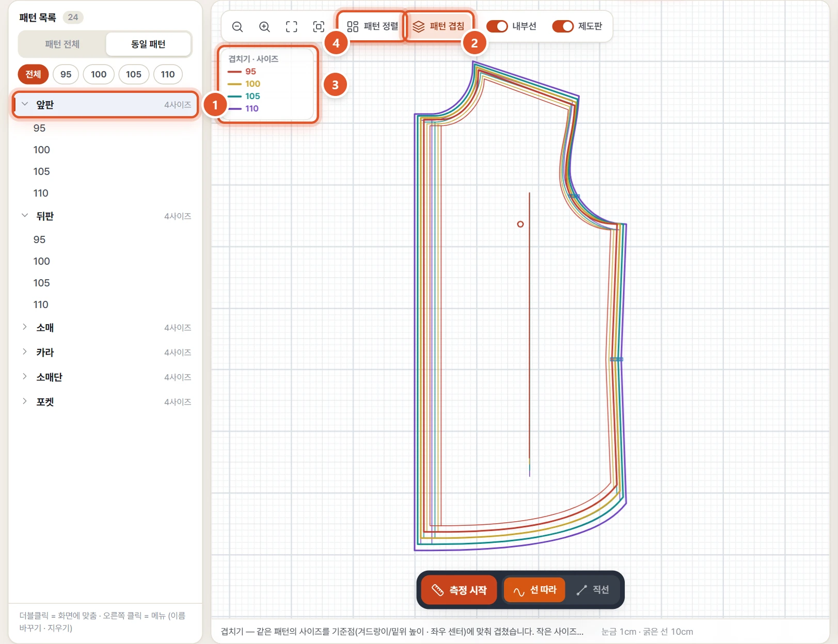Expand the 소매단 group
The height and width of the screenshot is (644, 838).
(106, 377)
